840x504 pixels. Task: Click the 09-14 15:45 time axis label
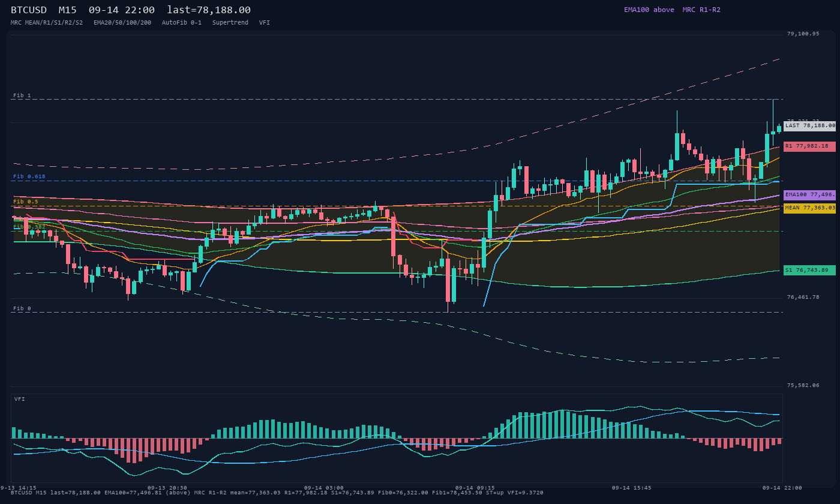632,488
